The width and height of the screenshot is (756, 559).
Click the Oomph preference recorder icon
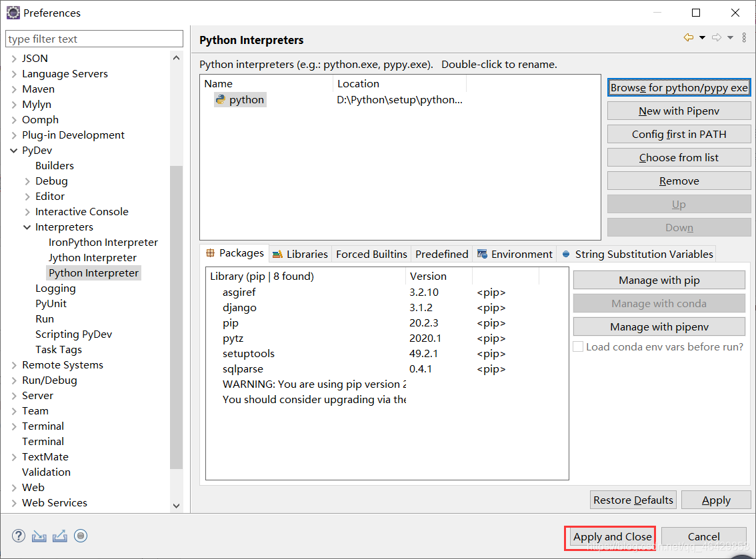coord(81,536)
